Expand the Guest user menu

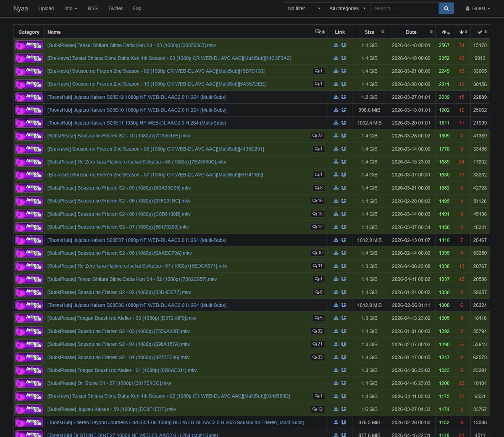coord(478,8)
